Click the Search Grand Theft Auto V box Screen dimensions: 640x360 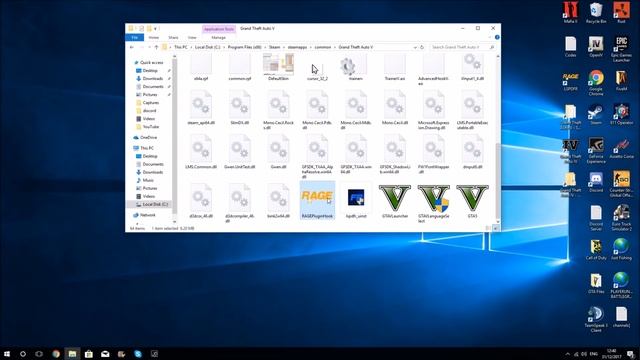(x=462, y=47)
